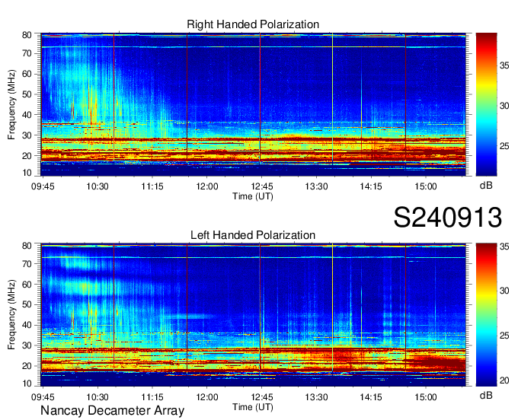Click the dB unit label under the bottom colorbar
The height and width of the screenshot is (420, 518).
click(x=486, y=395)
